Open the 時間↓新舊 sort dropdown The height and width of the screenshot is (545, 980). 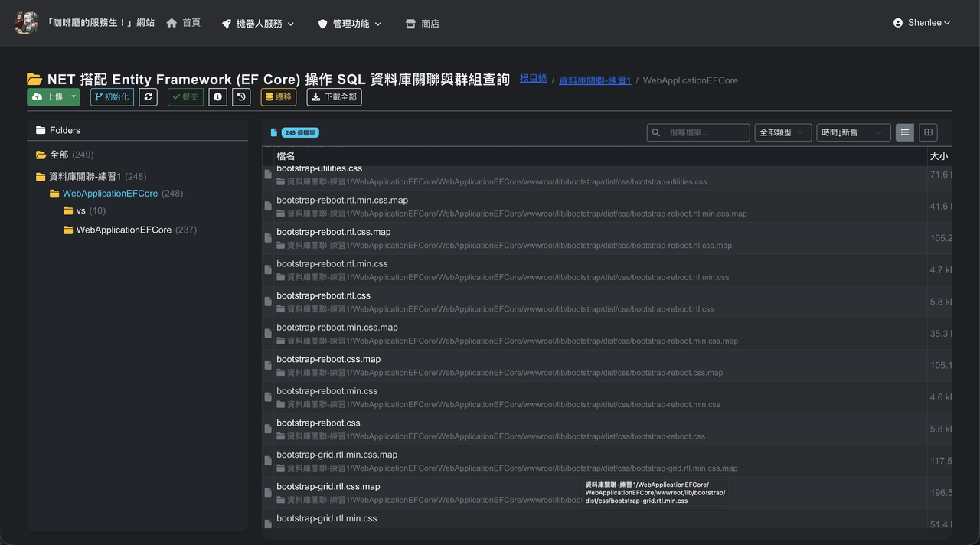click(x=854, y=132)
